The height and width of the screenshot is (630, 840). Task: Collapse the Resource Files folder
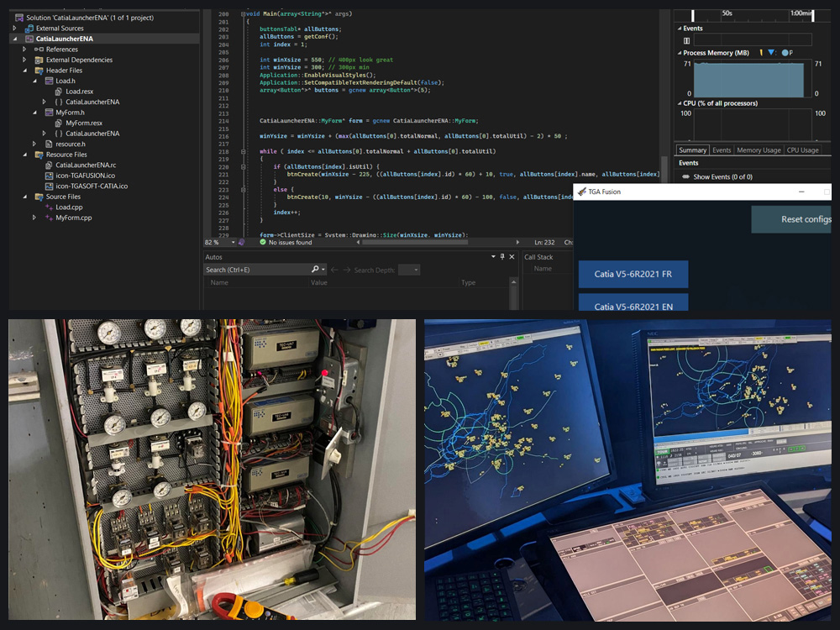(x=24, y=155)
